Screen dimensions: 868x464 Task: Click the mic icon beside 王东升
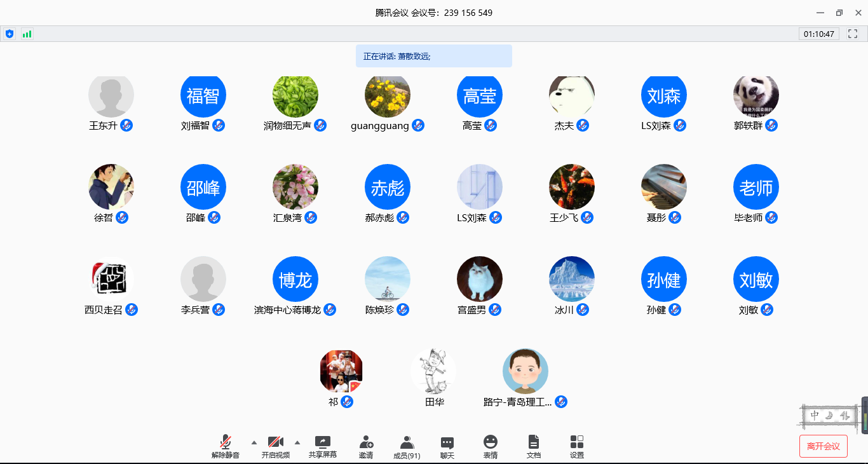[x=126, y=125]
